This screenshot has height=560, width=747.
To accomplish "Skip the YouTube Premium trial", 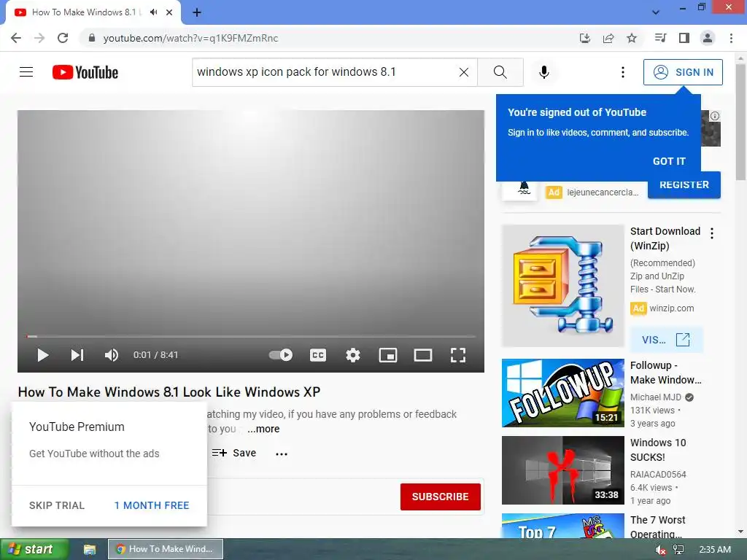I will coord(57,505).
